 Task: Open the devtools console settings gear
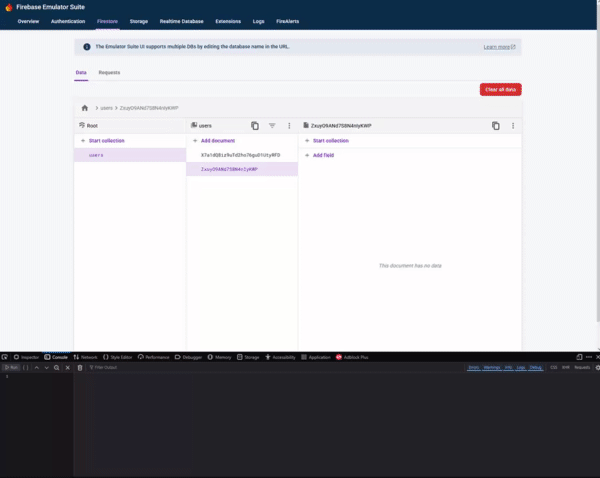click(x=597, y=367)
